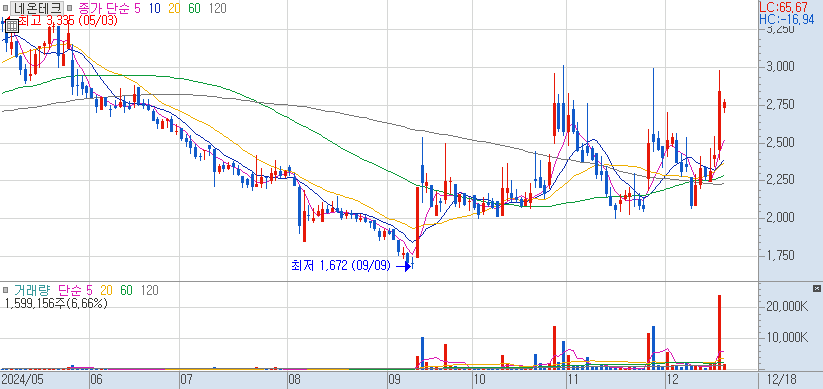Click the green 60 price moving-average label
Image resolution: width=823 pixels, height=389 pixels.
(194, 8)
